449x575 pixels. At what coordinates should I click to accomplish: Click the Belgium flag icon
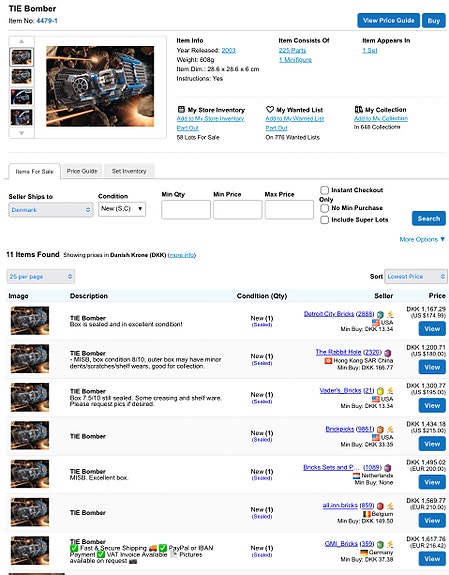366,514
